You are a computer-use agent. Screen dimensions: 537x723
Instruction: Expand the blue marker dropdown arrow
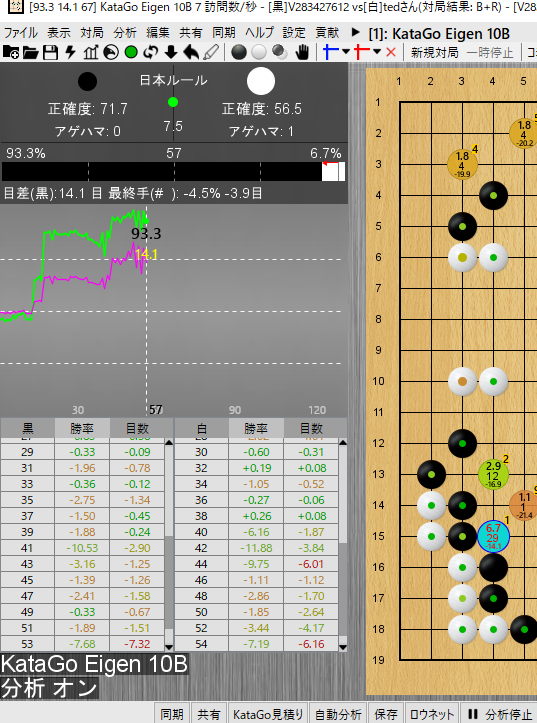(x=346, y=52)
